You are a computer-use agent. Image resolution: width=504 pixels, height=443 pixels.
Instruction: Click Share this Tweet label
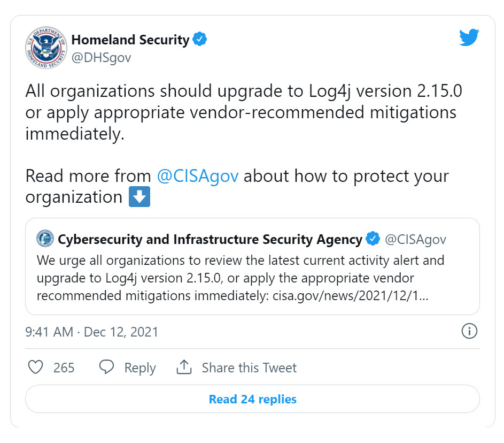click(249, 368)
